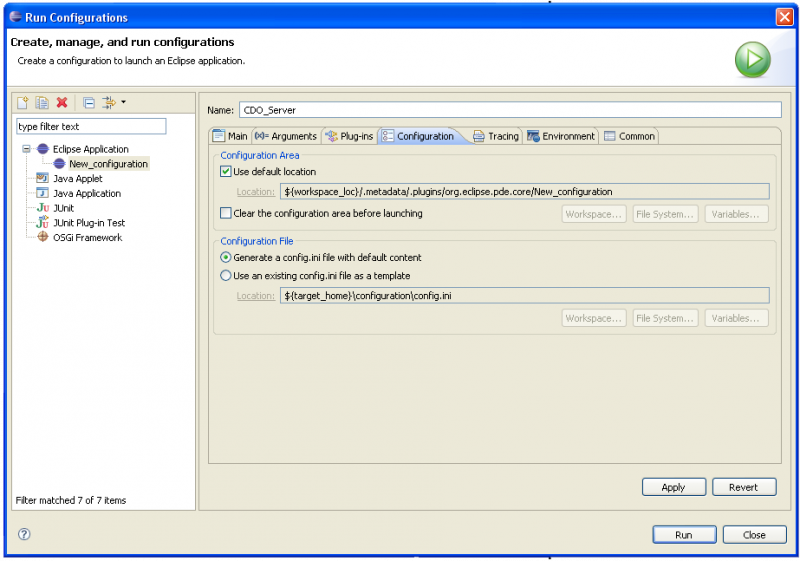
Task: Click the workspace_loc Location field
Action: (x=524, y=192)
